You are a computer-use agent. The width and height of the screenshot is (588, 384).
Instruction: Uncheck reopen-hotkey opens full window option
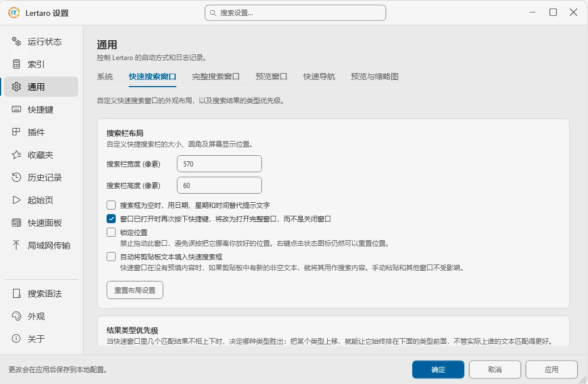pos(111,219)
